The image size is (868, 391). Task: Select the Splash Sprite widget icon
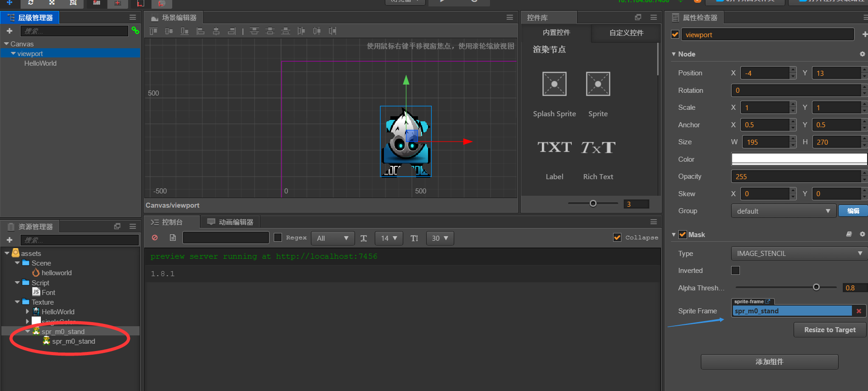[x=554, y=84]
